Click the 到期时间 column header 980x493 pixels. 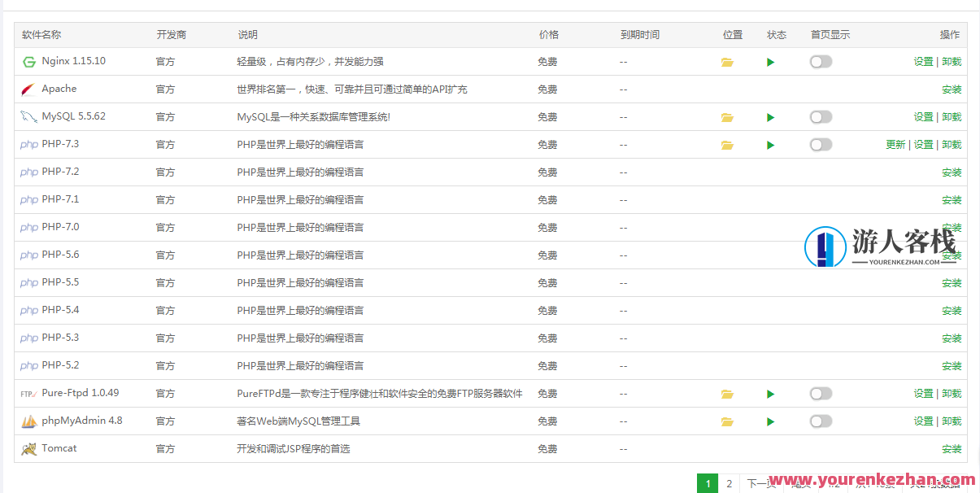640,35
